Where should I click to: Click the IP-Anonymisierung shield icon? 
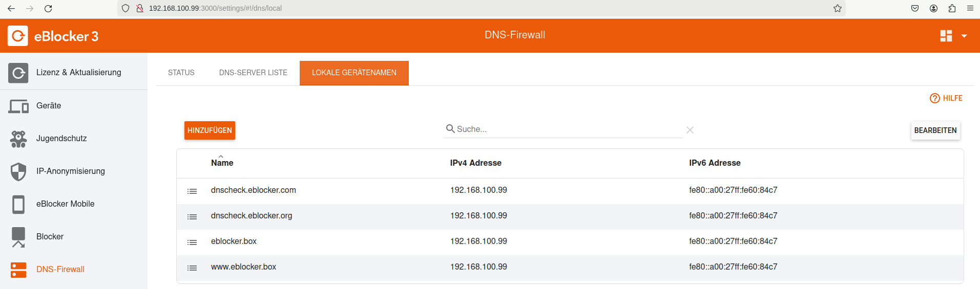click(x=18, y=171)
